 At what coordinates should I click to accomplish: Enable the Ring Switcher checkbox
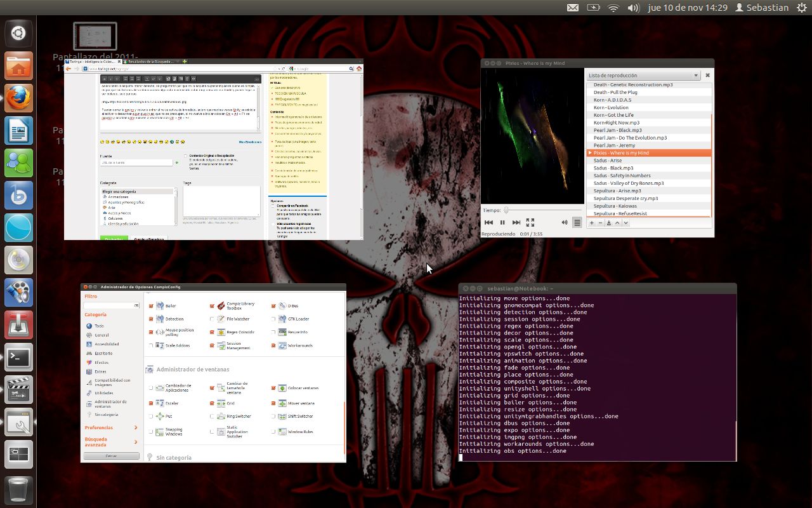point(213,417)
